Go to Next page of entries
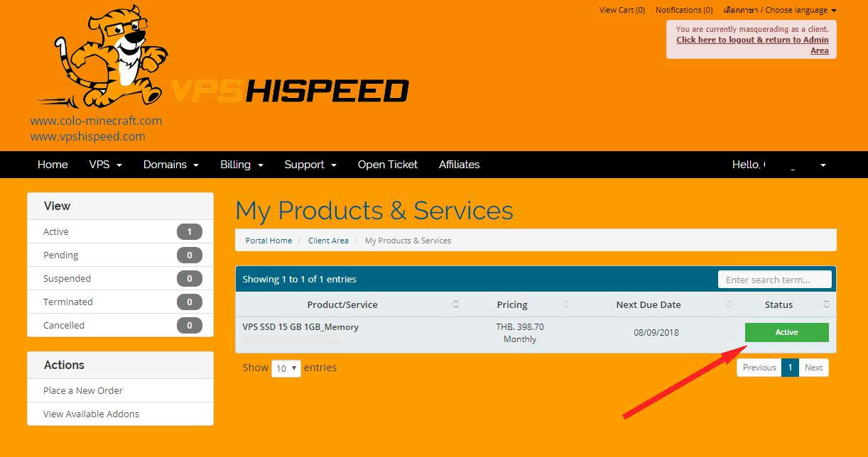 (x=813, y=368)
